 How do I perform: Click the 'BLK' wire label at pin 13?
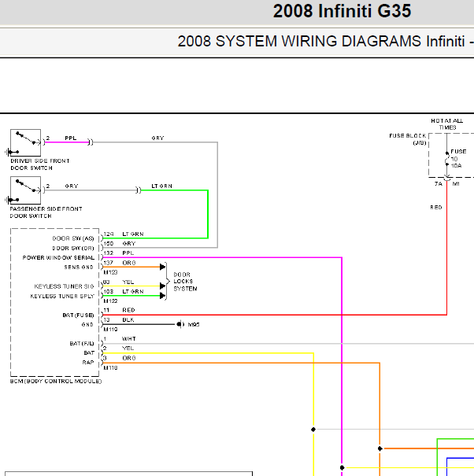tap(128, 319)
